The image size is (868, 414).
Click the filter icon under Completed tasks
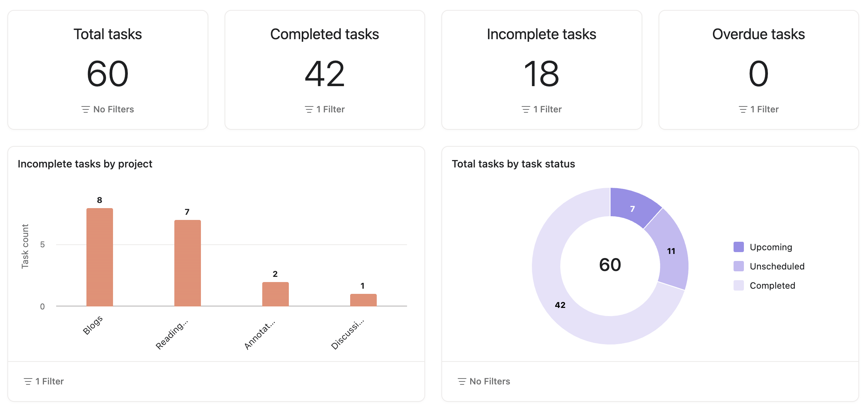coord(309,109)
